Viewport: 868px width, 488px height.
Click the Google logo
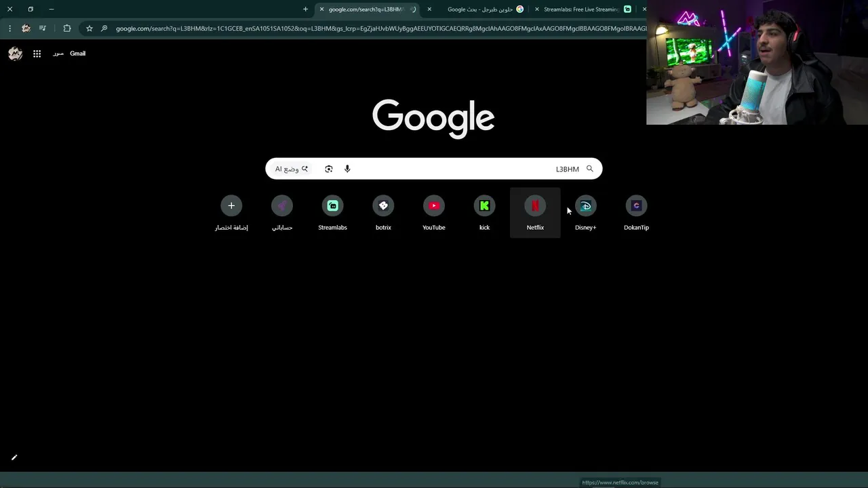click(433, 119)
